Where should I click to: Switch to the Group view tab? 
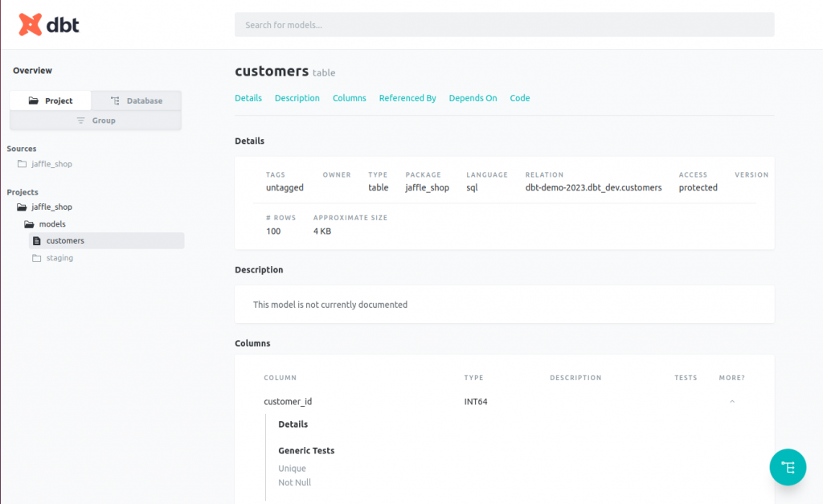coord(96,121)
